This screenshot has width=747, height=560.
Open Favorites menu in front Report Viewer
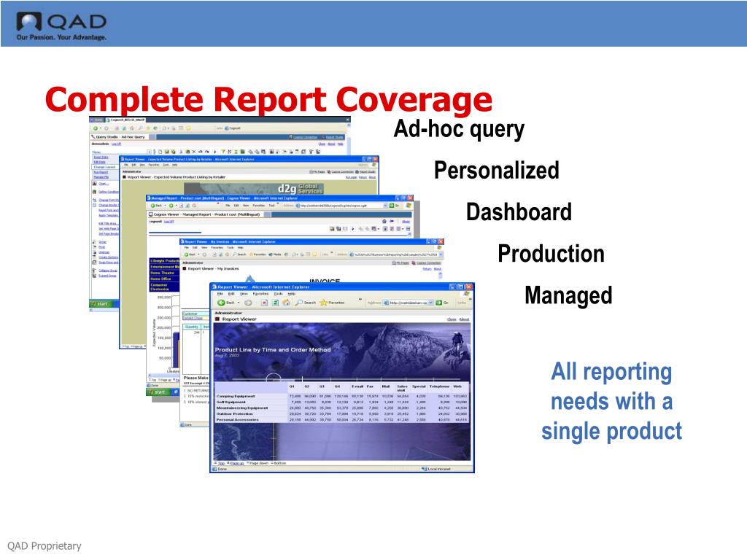click(260, 294)
